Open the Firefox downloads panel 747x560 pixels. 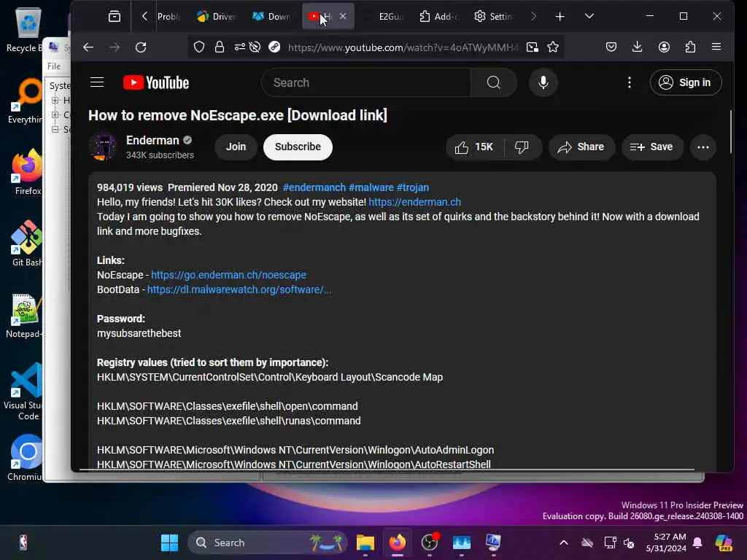click(x=637, y=47)
